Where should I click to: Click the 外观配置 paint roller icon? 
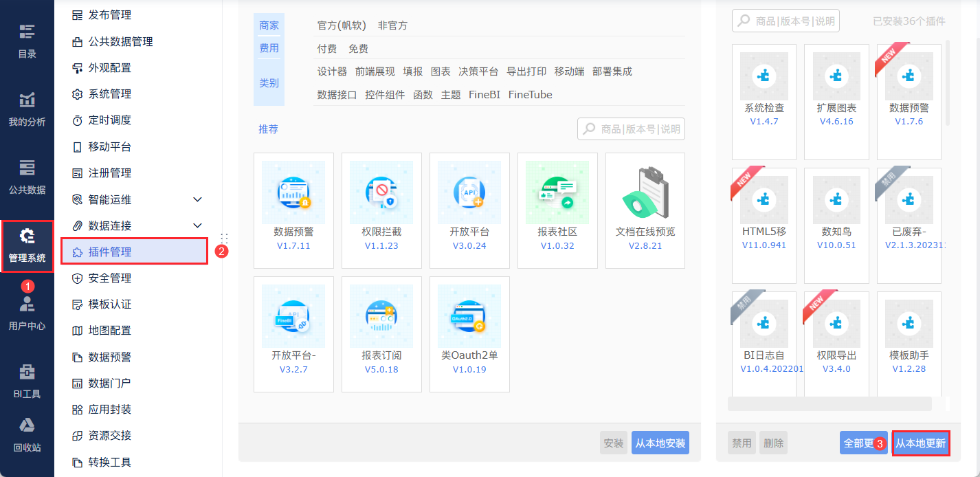pos(77,67)
